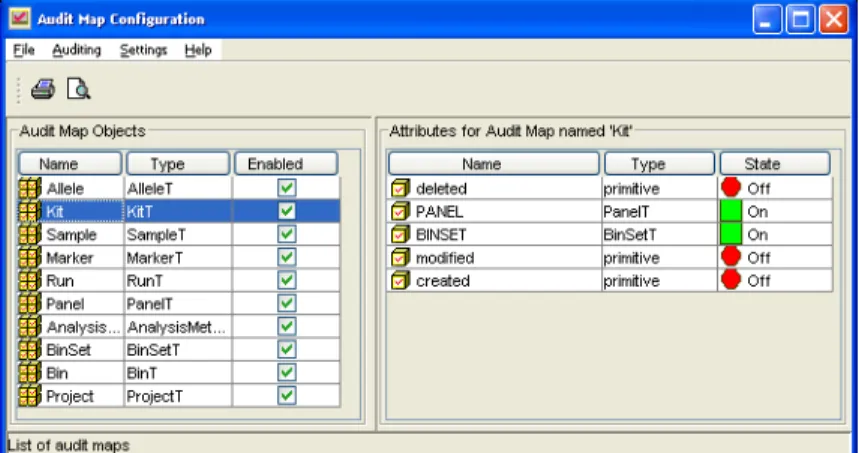Image resolution: width=859 pixels, height=453 pixels.
Task: Toggle the created attribute state indicator
Action: pyautogui.click(x=731, y=280)
